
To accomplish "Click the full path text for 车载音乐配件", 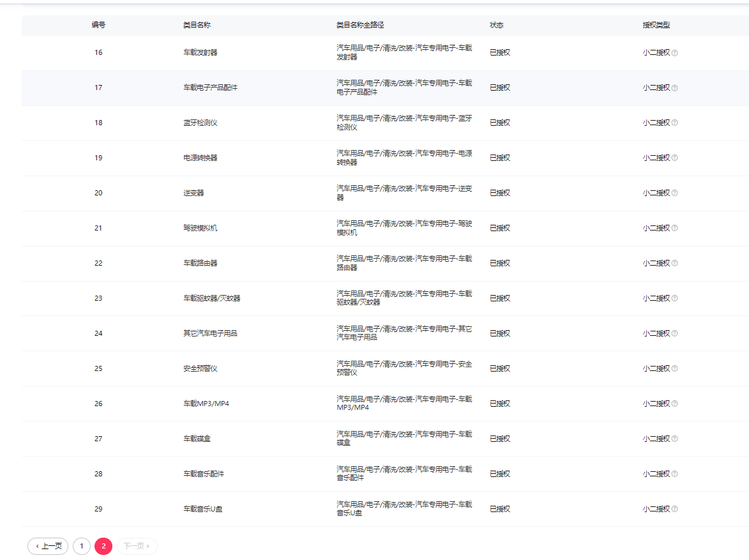I will [404, 474].
